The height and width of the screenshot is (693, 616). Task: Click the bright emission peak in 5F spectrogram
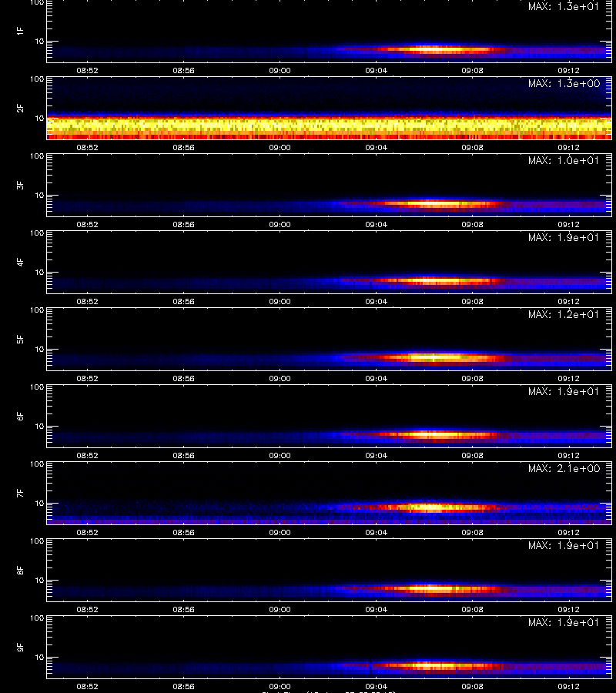[x=435, y=357]
